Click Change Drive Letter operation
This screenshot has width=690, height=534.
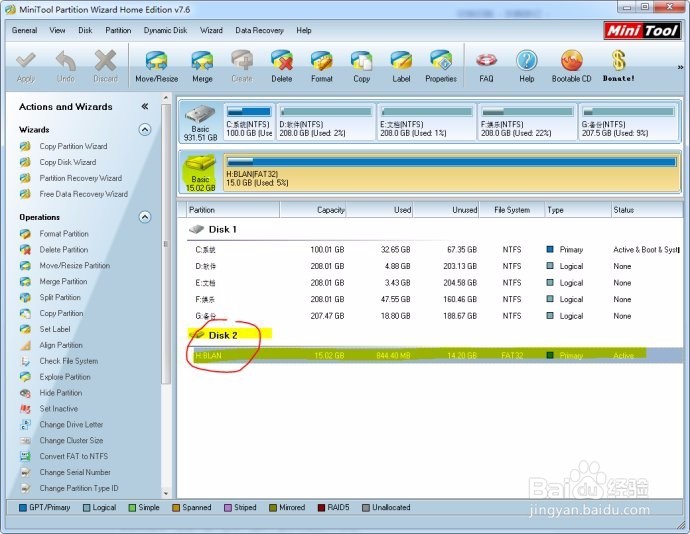coord(71,424)
